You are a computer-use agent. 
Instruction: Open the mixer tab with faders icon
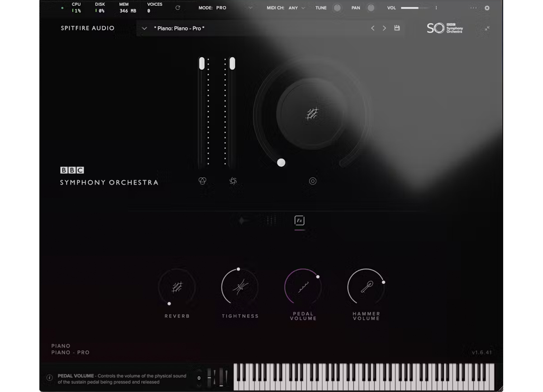tap(271, 220)
